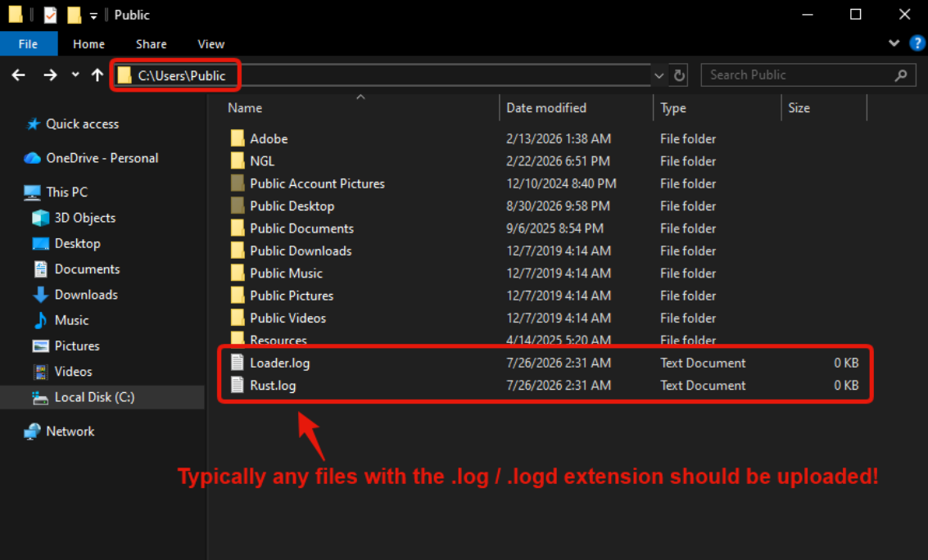Click the Properties checkmark icon in title bar
928x560 pixels.
click(x=50, y=15)
